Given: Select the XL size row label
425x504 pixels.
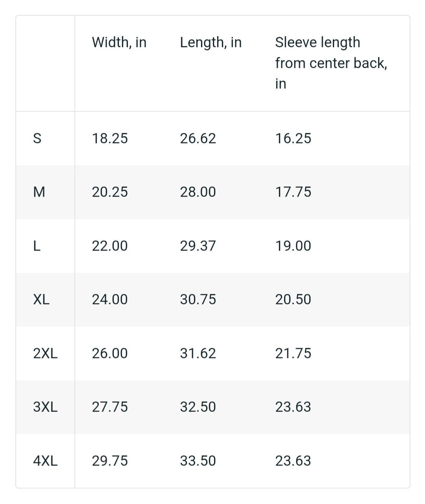Looking at the screenshot, I should [41, 299].
